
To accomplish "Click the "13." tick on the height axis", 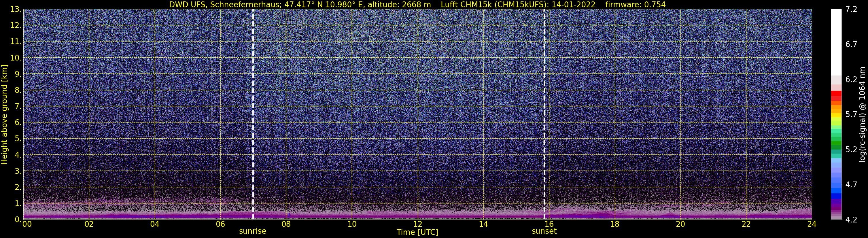I will tap(16, 10).
